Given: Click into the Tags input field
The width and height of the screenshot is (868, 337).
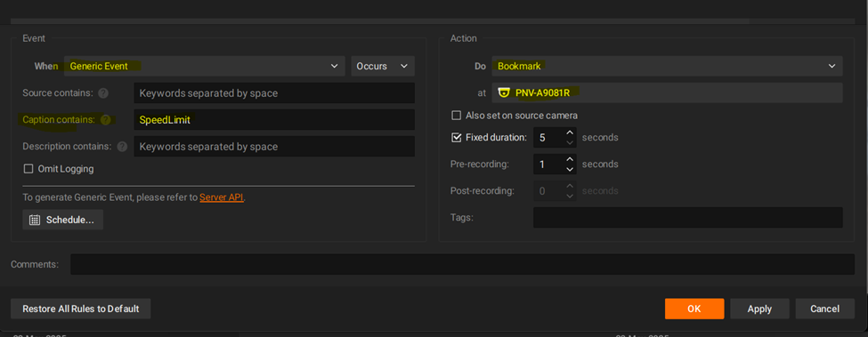Looking at the screenshot, I should click(x=687, y=218).
